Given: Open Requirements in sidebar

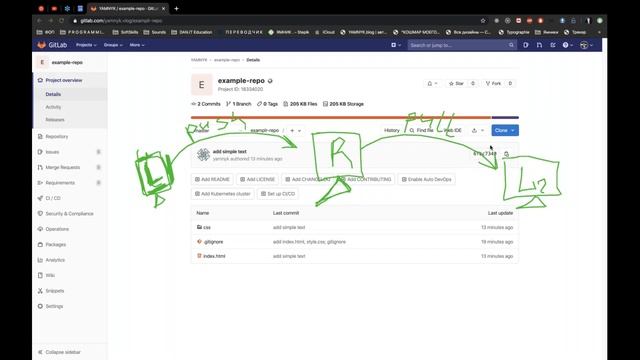Looking at the screenshot, I should [60, 183].
